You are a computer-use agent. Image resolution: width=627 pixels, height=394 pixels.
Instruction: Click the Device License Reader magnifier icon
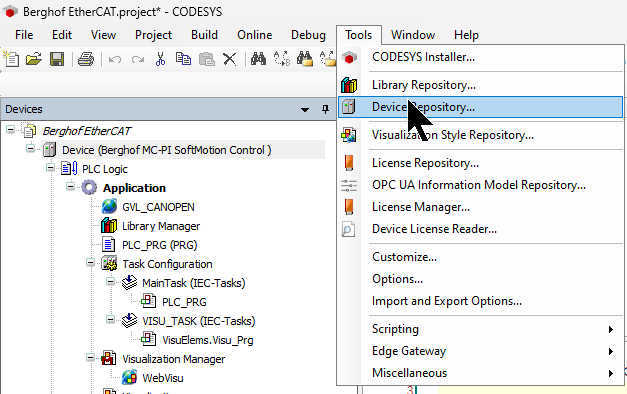pos(348,229)
